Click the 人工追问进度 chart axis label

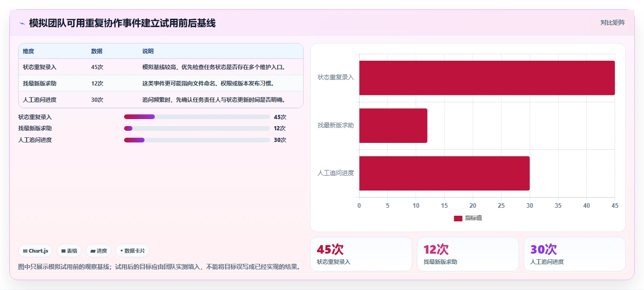(336, 173)
